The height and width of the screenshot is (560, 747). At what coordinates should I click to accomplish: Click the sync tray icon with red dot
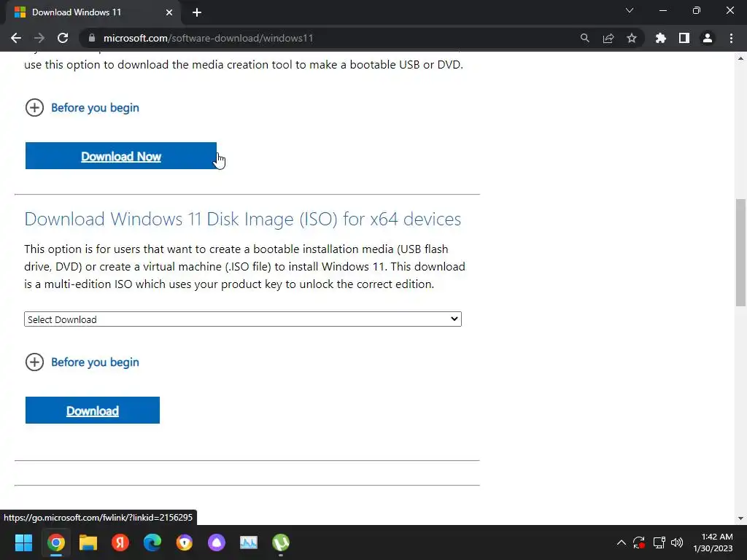coord(639,542)
